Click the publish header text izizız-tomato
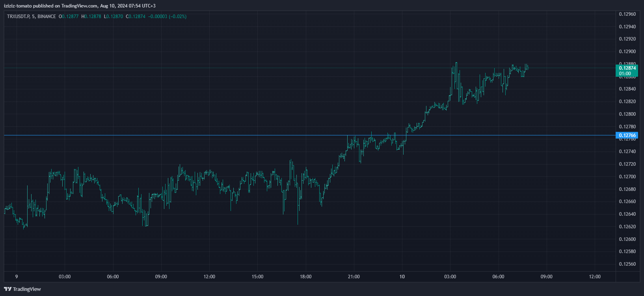Viewport: 644px width, 296px height. pos(18,6)
